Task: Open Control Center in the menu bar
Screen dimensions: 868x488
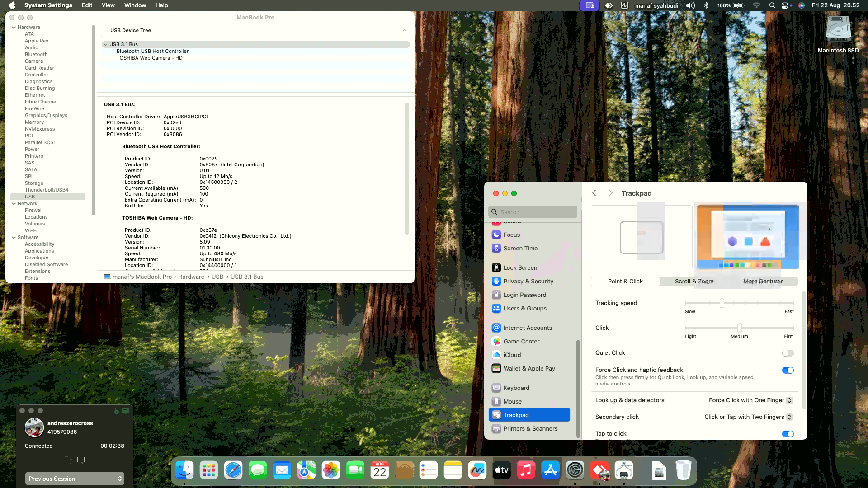Action: point(785,5)
